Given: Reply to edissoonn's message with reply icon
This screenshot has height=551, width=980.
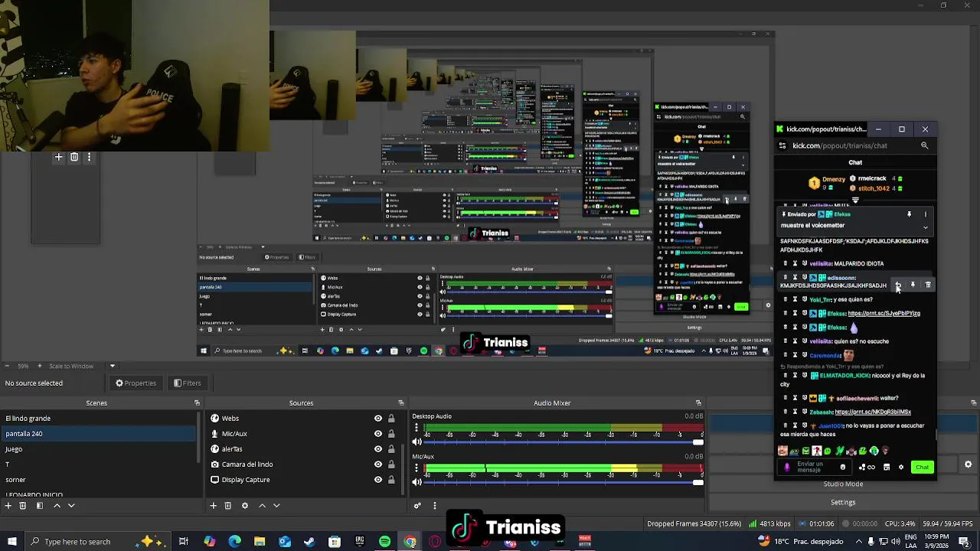Looking at the screenshot, I should point(898,285).
